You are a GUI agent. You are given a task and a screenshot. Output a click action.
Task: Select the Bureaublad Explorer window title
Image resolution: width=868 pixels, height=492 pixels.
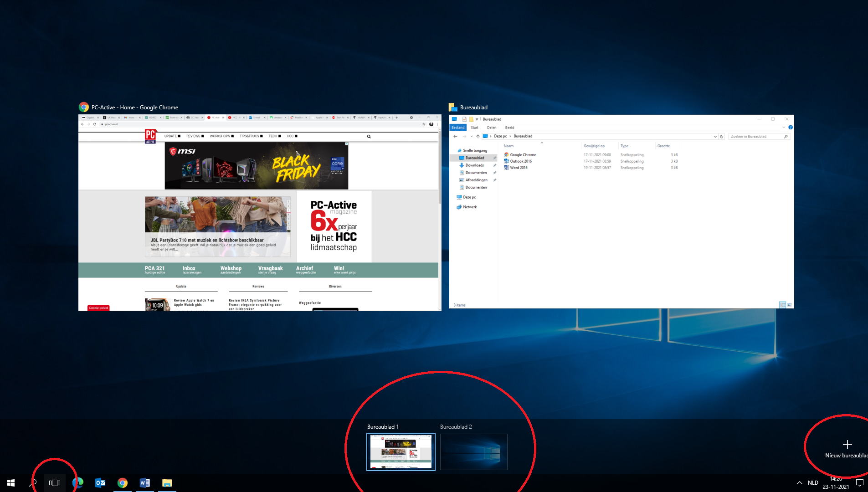click(x=473, y=108)
